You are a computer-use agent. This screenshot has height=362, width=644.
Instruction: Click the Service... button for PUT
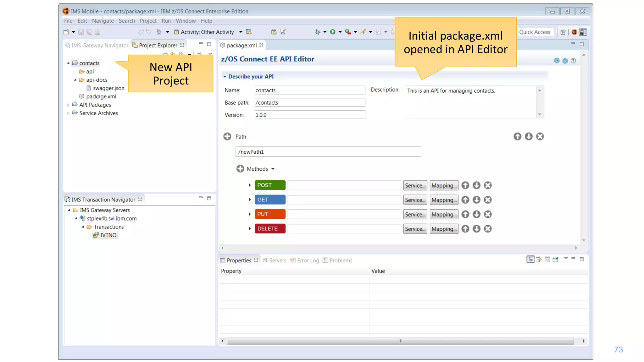coord(415,214)
